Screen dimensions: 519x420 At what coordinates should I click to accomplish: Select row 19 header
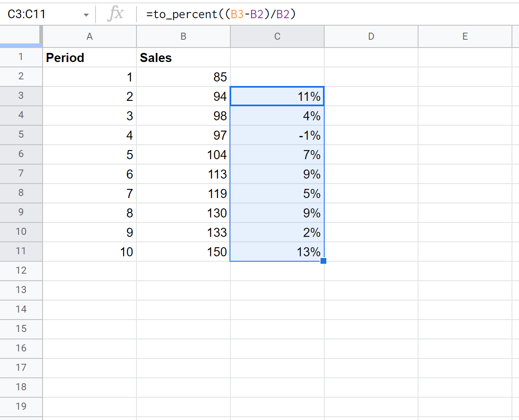21,407
